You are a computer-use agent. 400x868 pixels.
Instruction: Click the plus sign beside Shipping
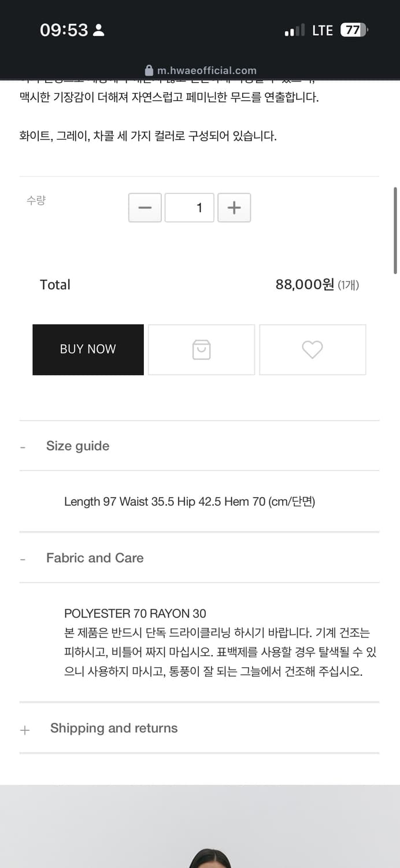[25, 730]
